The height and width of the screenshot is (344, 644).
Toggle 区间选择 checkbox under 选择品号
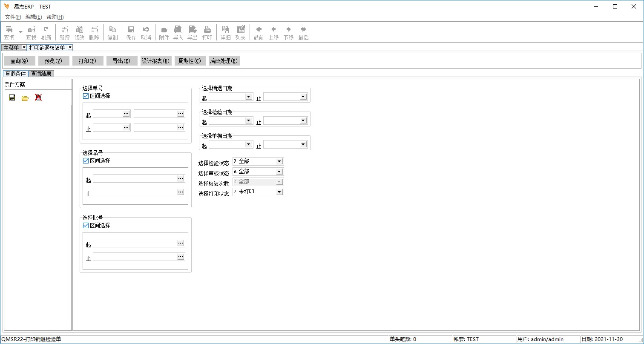[86, 161]
